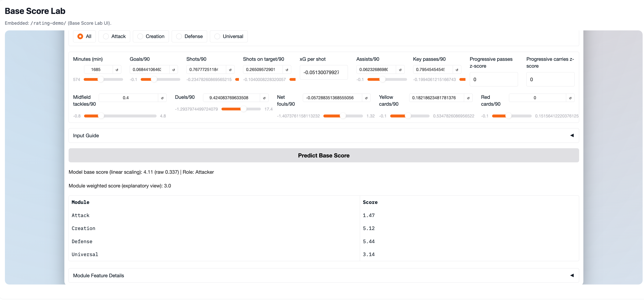
Task: Reset the Red cards/90 input
Action: [x=570, y=98]
